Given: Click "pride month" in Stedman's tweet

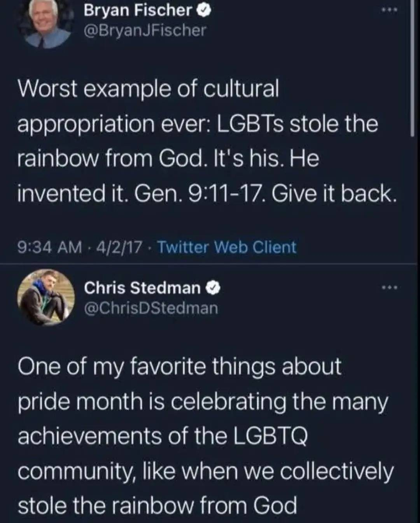Looking at the screenshot, I should pyautogui.click(x=80, y=401).
